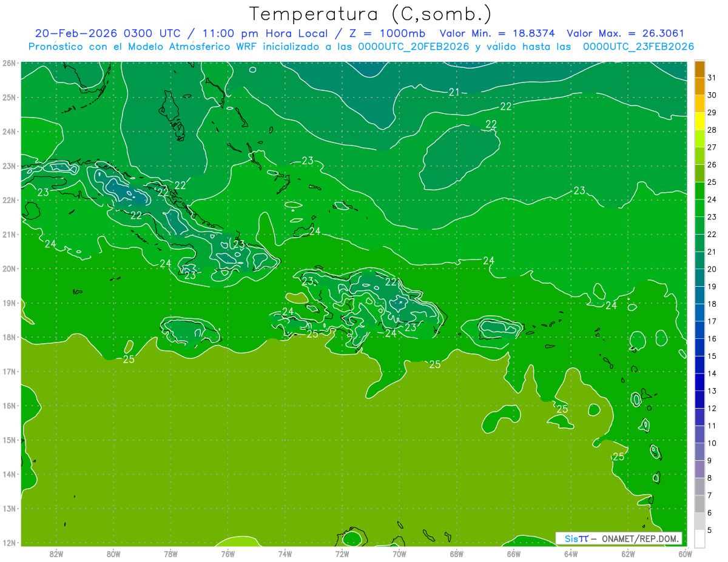Viewport: 728px width, 562px height.
Task: Click the 64W longitude axis label
Action: [571, 554]
